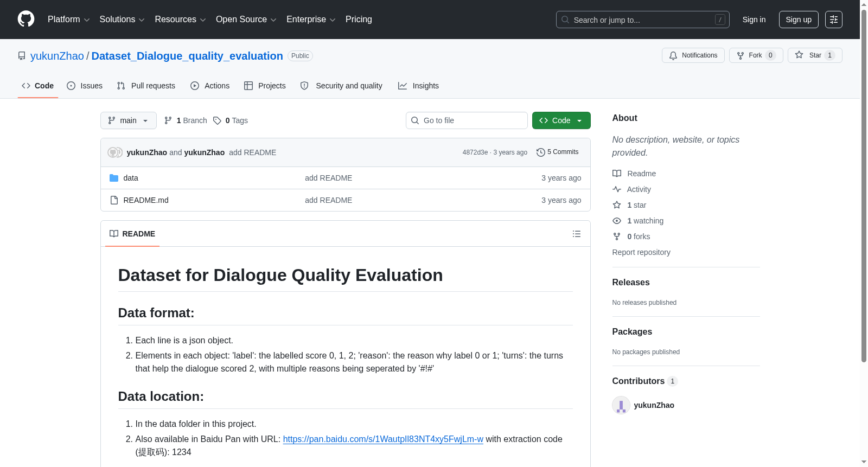The image size is (868, 467).
Task: Click the Sign in link
Action: click(x=754, y=20)
